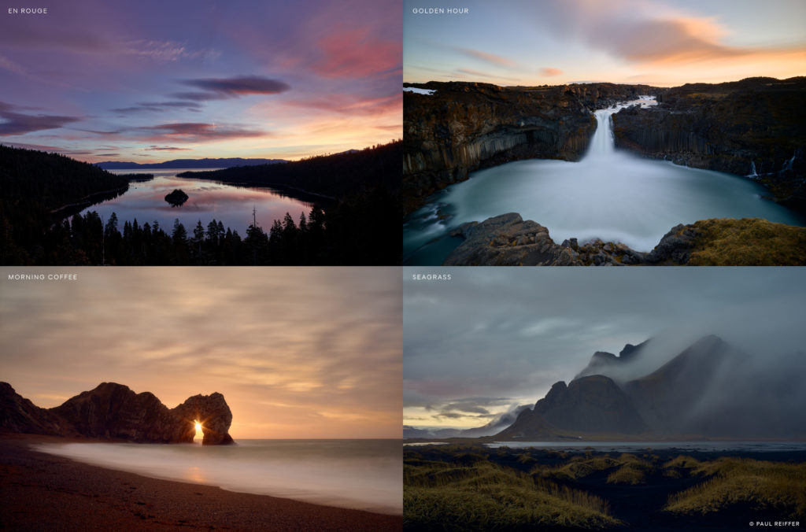Open the Morning Coffee rock arch photo
The image size is (806, 532).
201,399
